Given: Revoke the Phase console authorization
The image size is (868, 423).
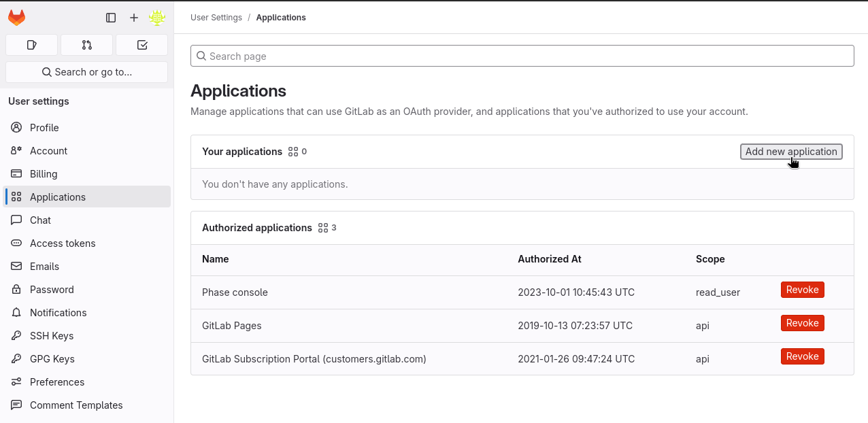Looking at the screenshot, I should (802, 290).
